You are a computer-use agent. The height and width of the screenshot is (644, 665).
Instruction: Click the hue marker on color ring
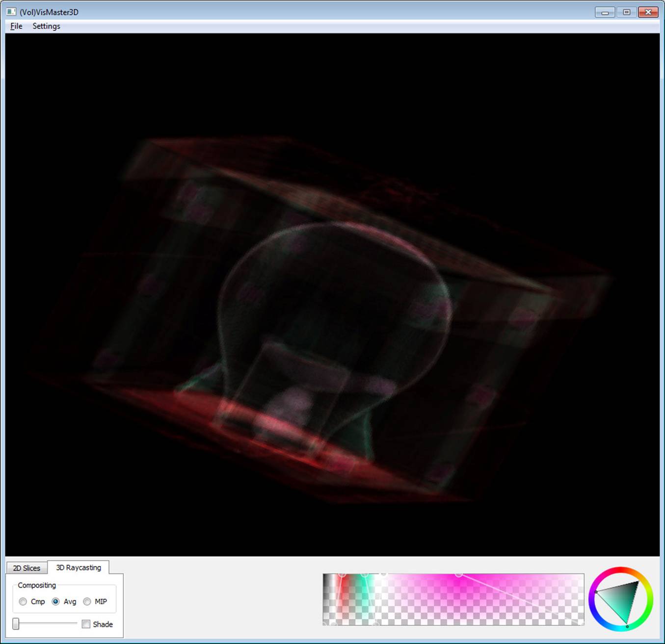point(627,627)
